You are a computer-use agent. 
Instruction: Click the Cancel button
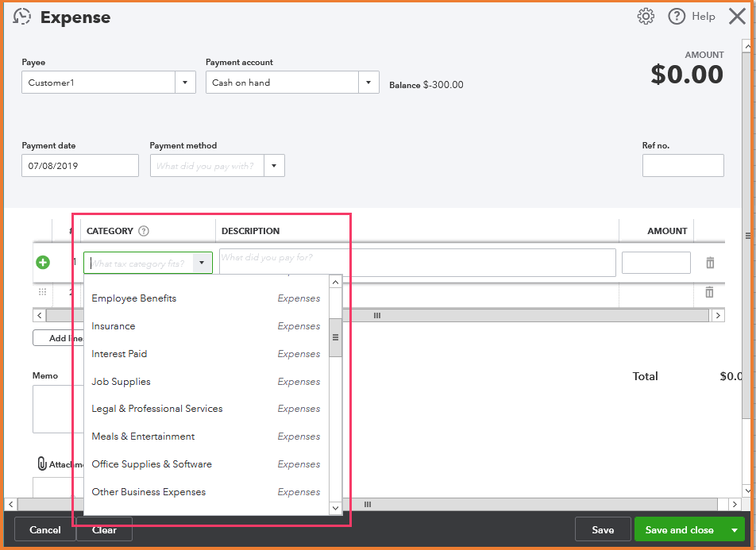pyautogui.click(x=44, y=529)
